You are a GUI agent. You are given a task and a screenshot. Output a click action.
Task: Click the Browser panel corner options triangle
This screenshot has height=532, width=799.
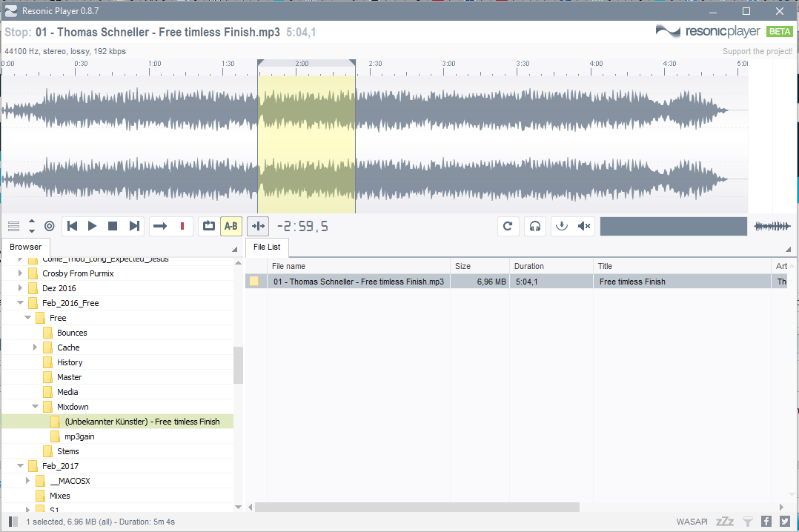235,249
